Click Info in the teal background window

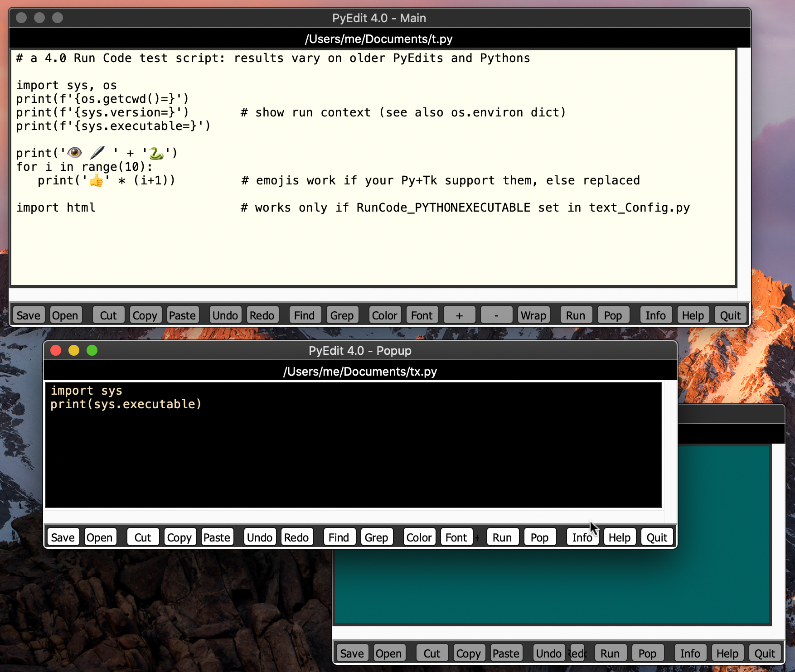690,653
